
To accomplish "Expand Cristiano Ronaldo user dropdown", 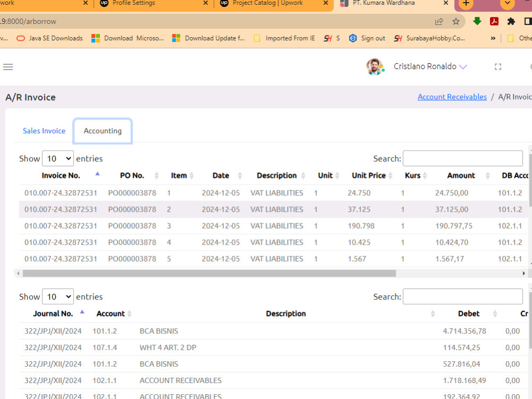I will click(430, 66).
